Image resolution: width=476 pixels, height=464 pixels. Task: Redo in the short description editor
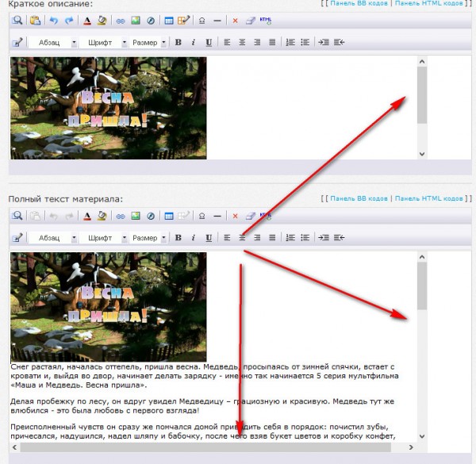pos(69,21)
